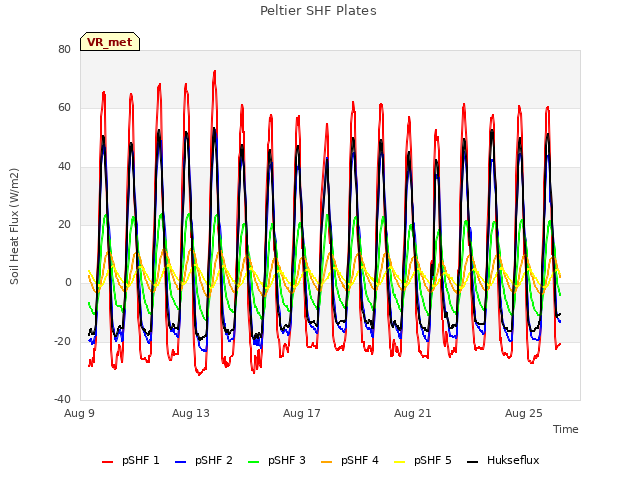Click the -40 y-axis tick label
Image resolution: width=640 pixels, height=480 pixels.
tap(62, 400)
